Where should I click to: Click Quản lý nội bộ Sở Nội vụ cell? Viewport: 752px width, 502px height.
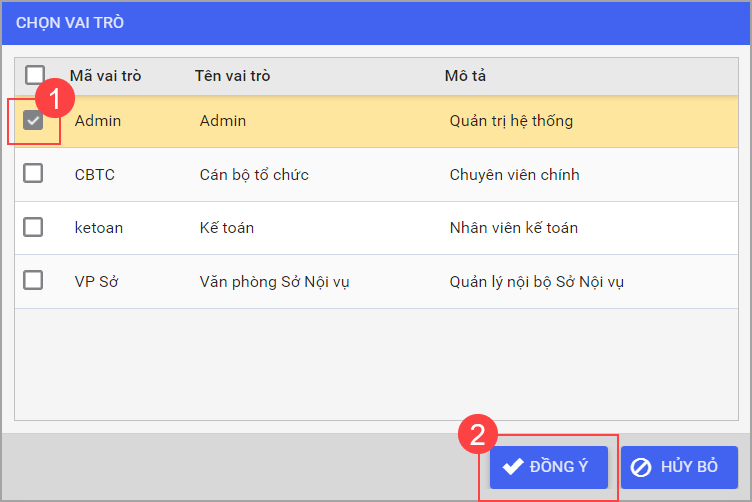pyautogui.click(x=536, y=281)
